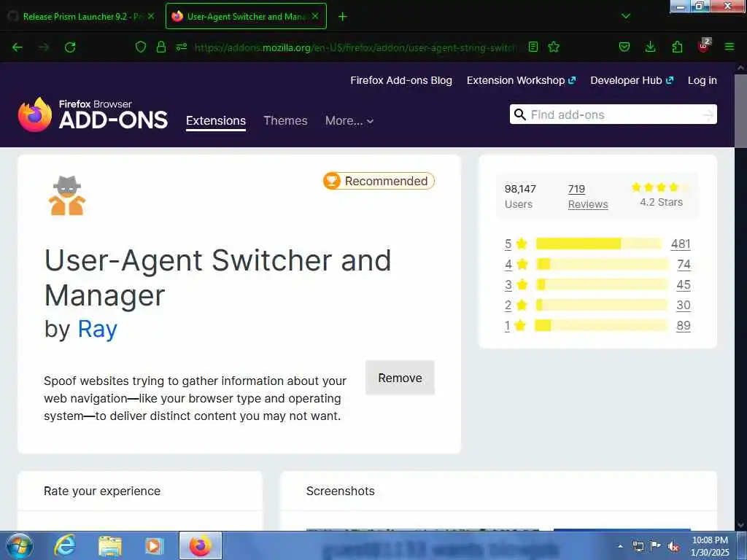Open the Firefox hamburger menu
This screenshot has width=747, height=560.
tap(729, 47)
